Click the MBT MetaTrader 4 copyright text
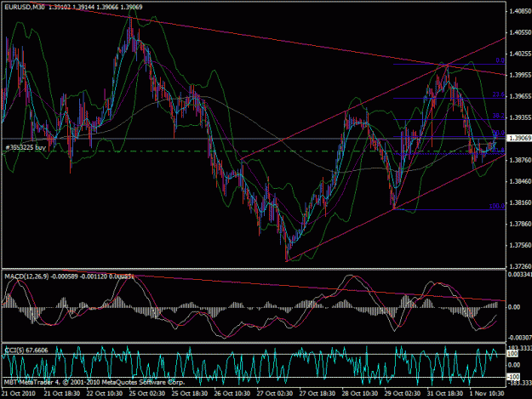 (x=94, y=382)
